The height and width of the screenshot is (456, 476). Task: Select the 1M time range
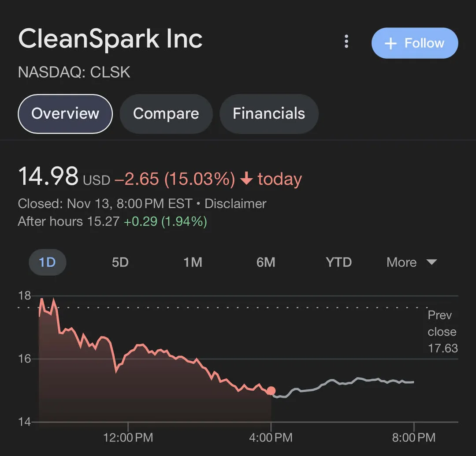coord(193,262)
